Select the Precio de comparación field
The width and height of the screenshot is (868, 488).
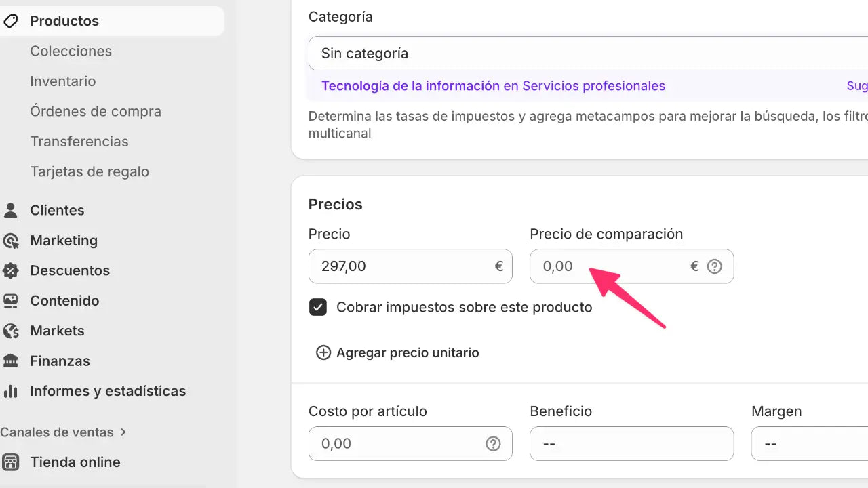point(610,266)
